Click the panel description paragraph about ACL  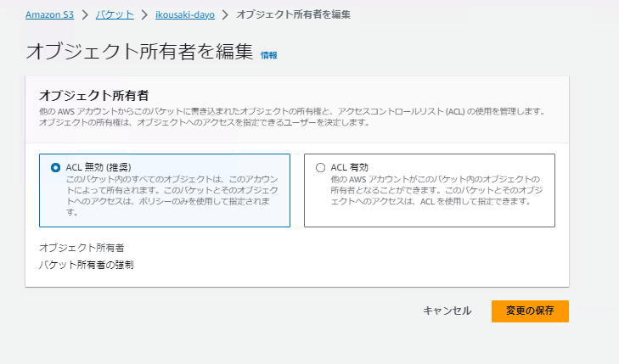[289, 117]
